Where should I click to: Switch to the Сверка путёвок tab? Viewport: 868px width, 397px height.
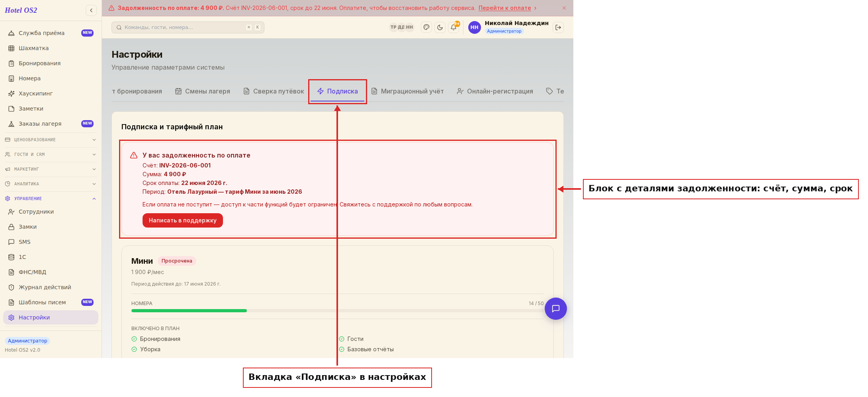tap(274, 91)
